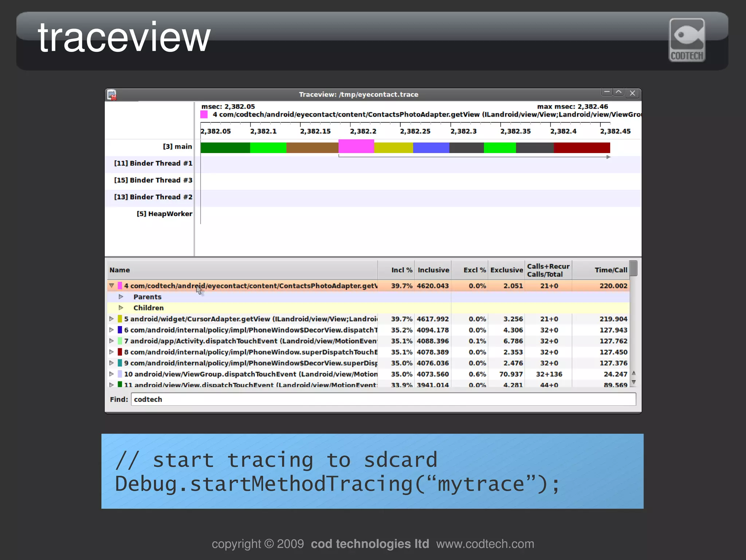This screenshot has height=560, width=746.
Task: Click the teal swatch of row 9
Action: [120, 363]
